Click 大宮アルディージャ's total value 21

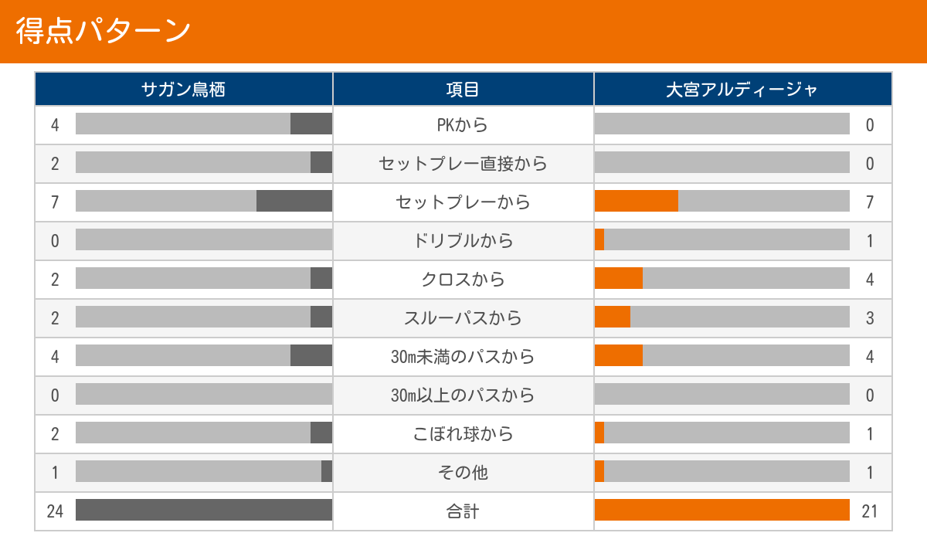tap(870, 511)
